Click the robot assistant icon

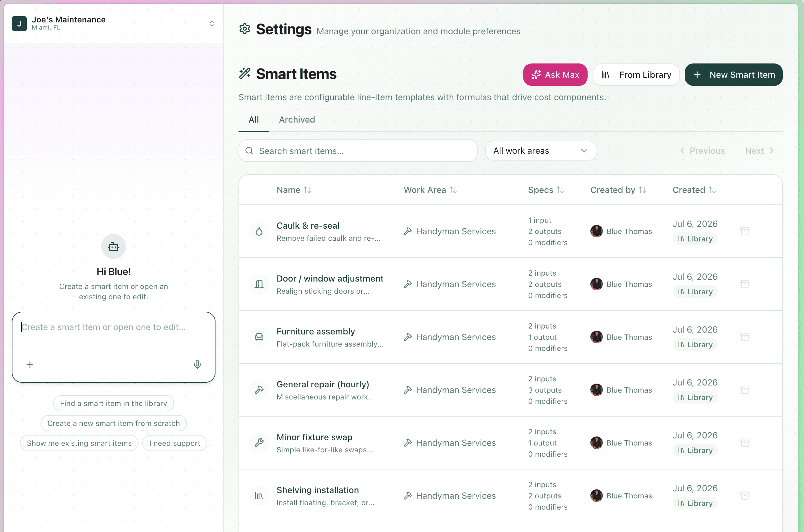click(113, 246)
